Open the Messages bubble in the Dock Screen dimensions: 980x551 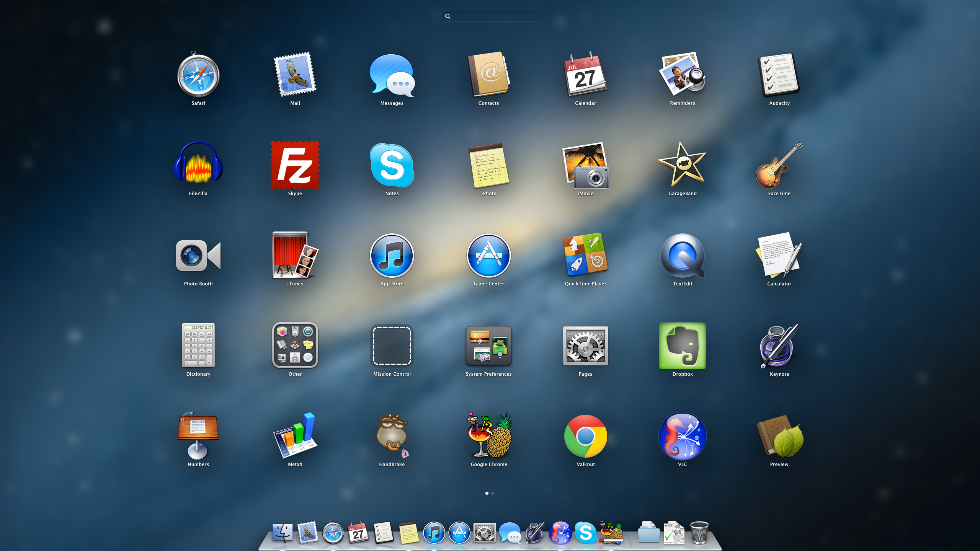(510, 533)
